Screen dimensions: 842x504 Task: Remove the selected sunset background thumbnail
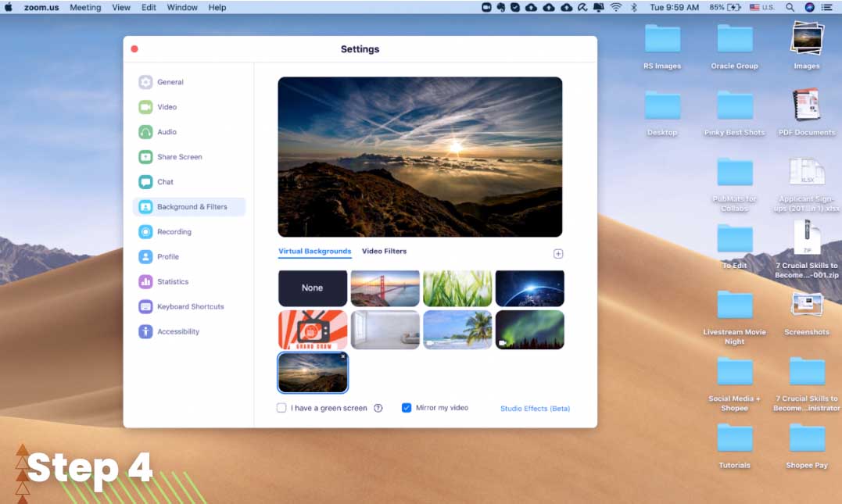click(343, 356)
